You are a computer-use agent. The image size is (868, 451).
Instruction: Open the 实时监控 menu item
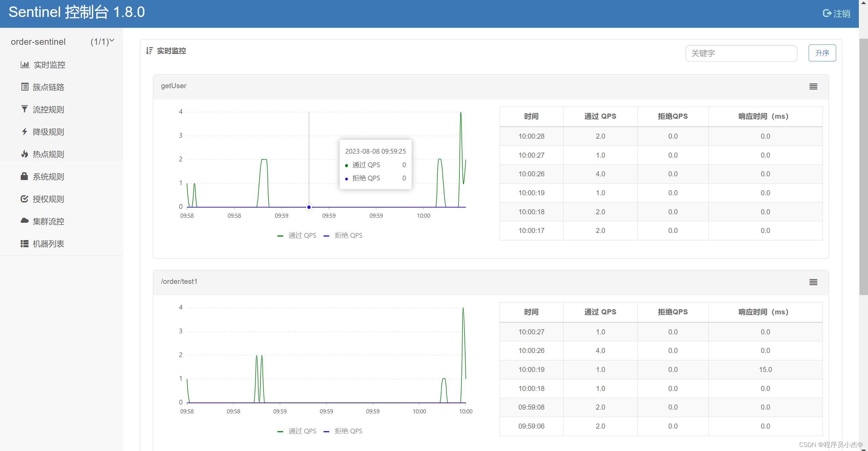coord(50,65)
